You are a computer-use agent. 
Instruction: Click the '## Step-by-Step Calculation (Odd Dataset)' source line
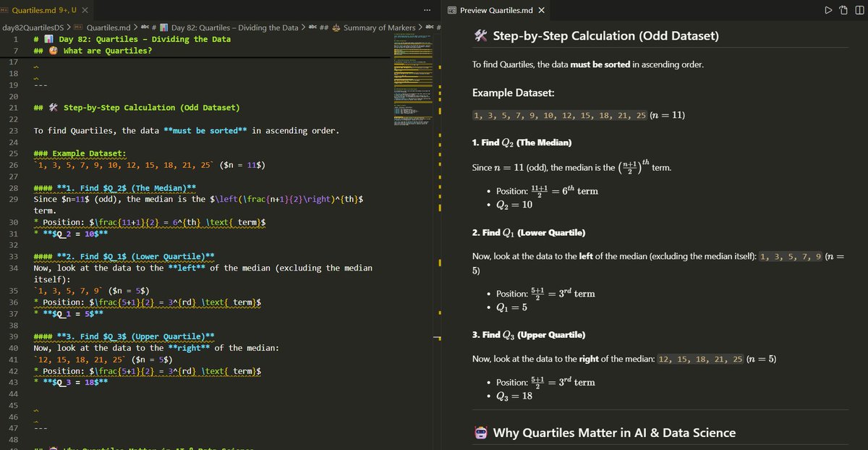tap(136, 108)
